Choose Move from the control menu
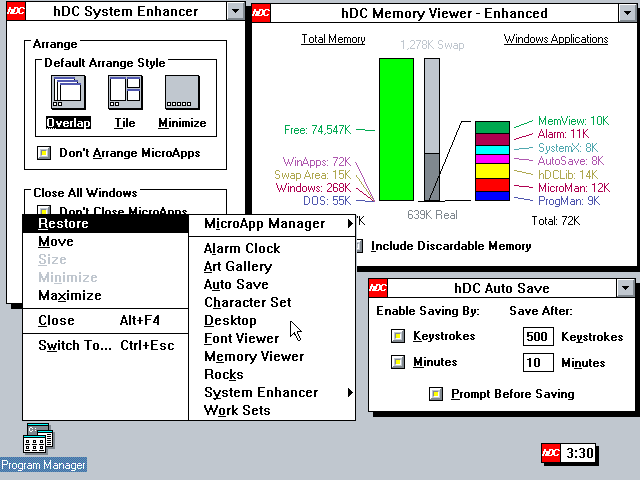Viewport: 640px width, 480px height. (105, 242)
